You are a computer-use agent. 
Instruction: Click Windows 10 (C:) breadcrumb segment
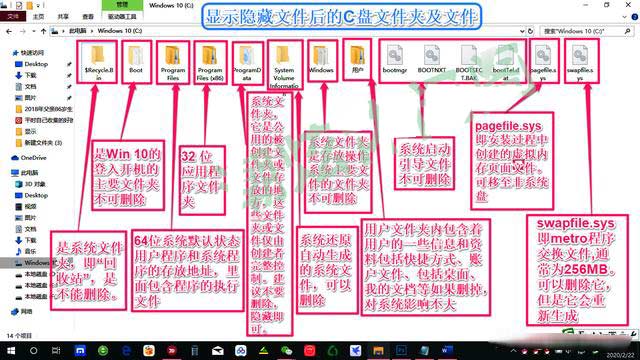pyautogui.click(x=120, y=31)
